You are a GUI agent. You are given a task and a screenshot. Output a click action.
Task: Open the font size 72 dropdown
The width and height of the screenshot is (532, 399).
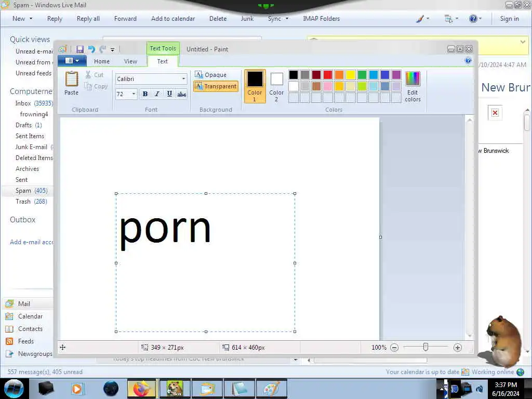(x=134, y=94)
